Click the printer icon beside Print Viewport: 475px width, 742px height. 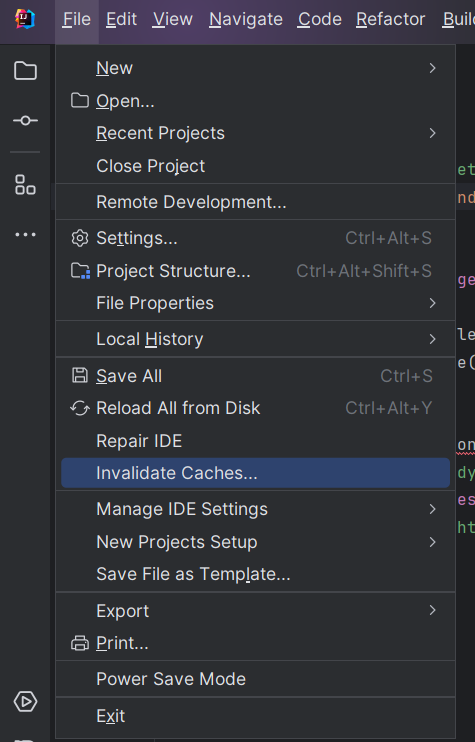click(x=79, y=643)
